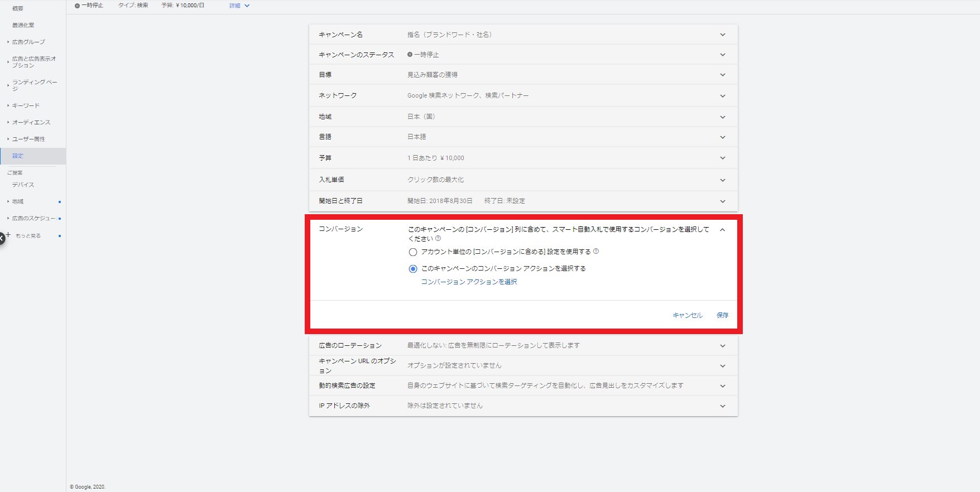This screenshot has width=980, height=492.
Task: Expand the 動的検索広告の設定 row chevron
Action: 723,386
